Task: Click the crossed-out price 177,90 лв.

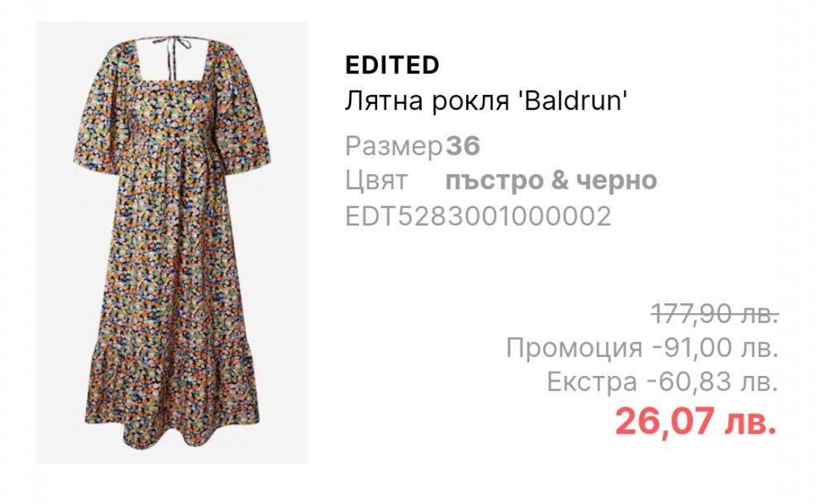Action: [715, 314]
